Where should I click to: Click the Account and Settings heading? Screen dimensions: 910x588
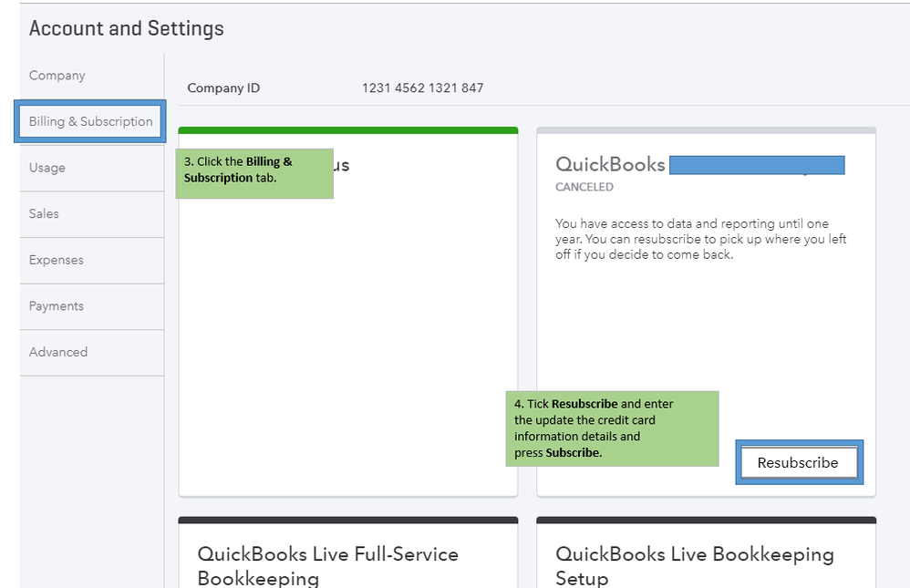126,28
